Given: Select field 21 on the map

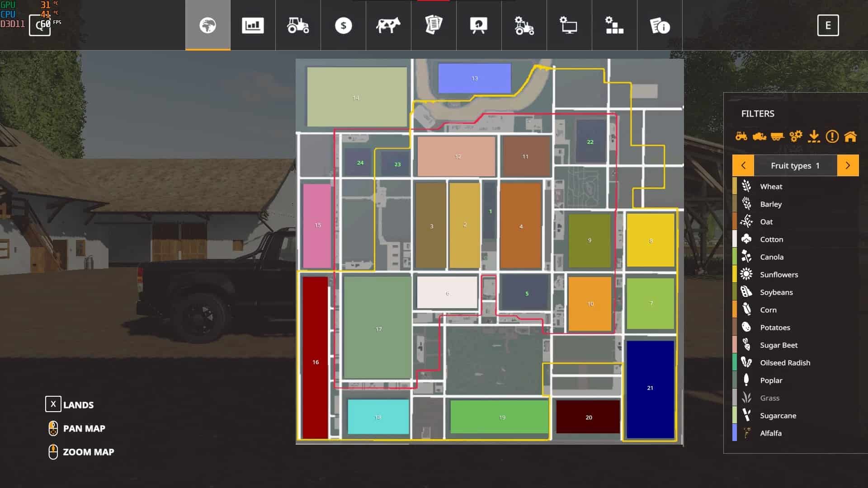Looking at the screenshot, I should click(650, 388).
